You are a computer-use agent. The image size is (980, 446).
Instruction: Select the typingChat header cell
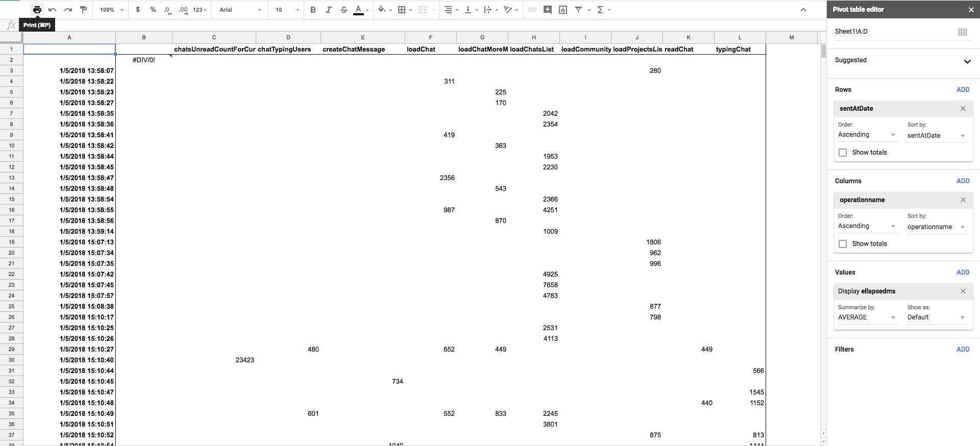coord(740,49)
